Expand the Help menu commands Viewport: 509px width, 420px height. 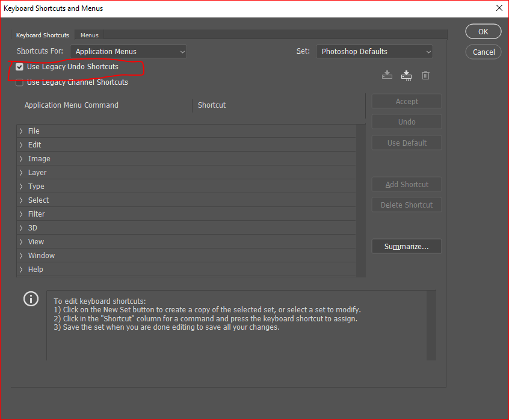coord(21,270)
